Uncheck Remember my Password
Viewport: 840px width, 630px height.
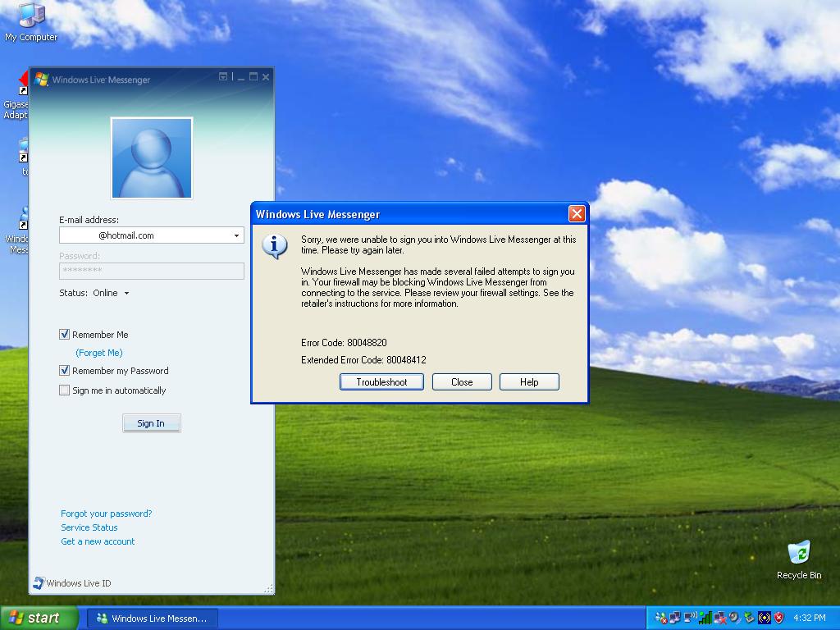tap(65, 371)
